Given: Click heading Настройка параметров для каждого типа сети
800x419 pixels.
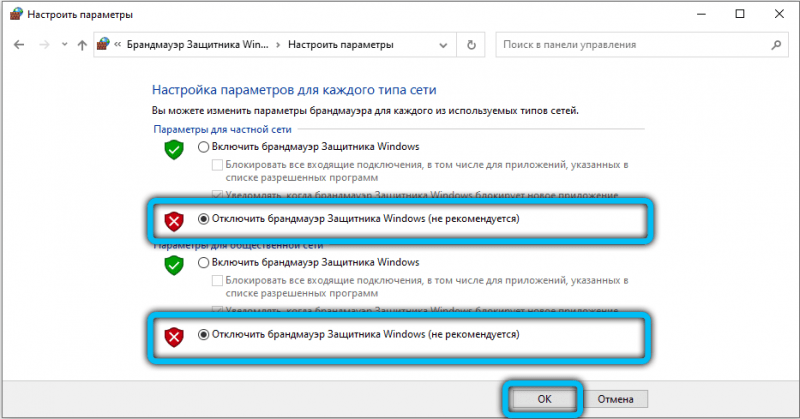Looking at the screenshot, I should click(x=294, y=90).
